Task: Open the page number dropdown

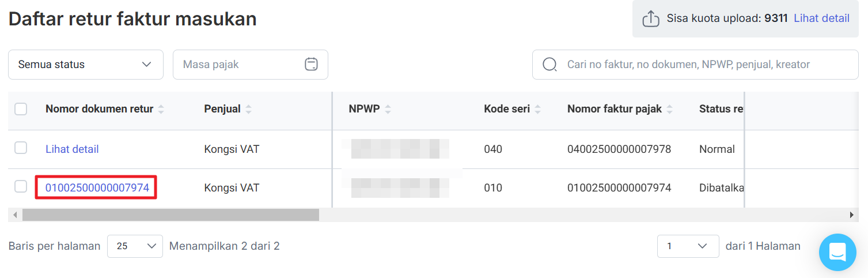Action: click(688, 246)
